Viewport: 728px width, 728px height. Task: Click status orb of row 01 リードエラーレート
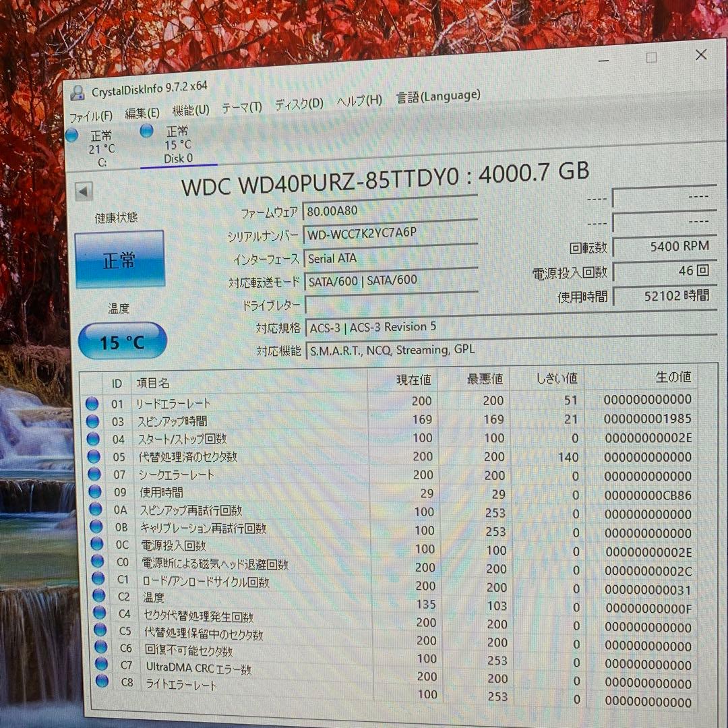(x=92, y=404)
